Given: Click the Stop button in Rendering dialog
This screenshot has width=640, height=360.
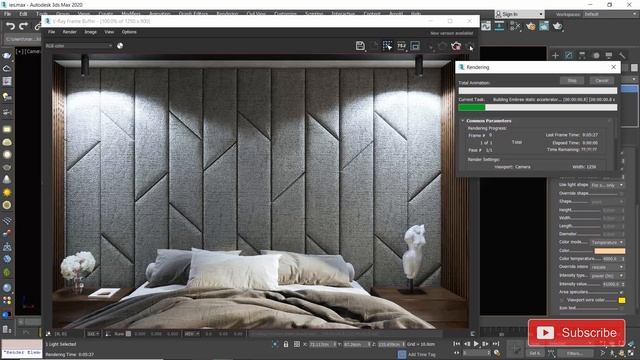Looking at the screenshot, I should (x=572, y=80).
